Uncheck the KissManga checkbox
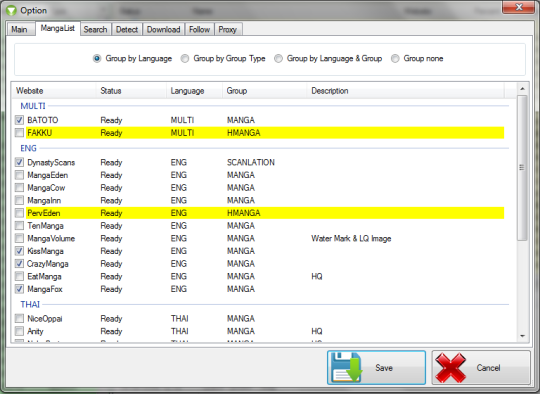 19,251
